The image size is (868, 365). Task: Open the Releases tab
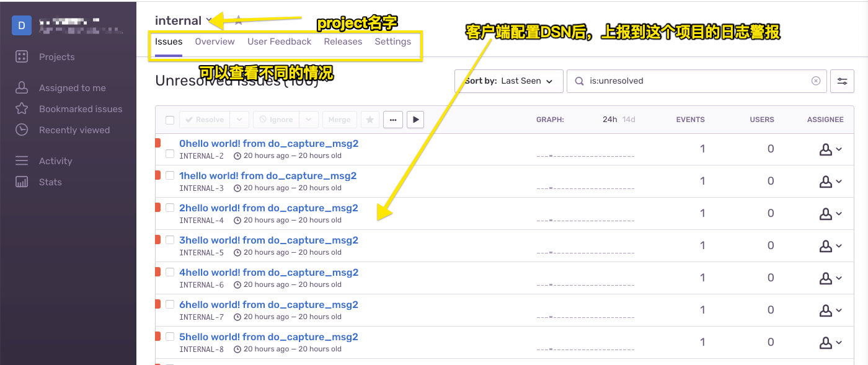point(343,42)
